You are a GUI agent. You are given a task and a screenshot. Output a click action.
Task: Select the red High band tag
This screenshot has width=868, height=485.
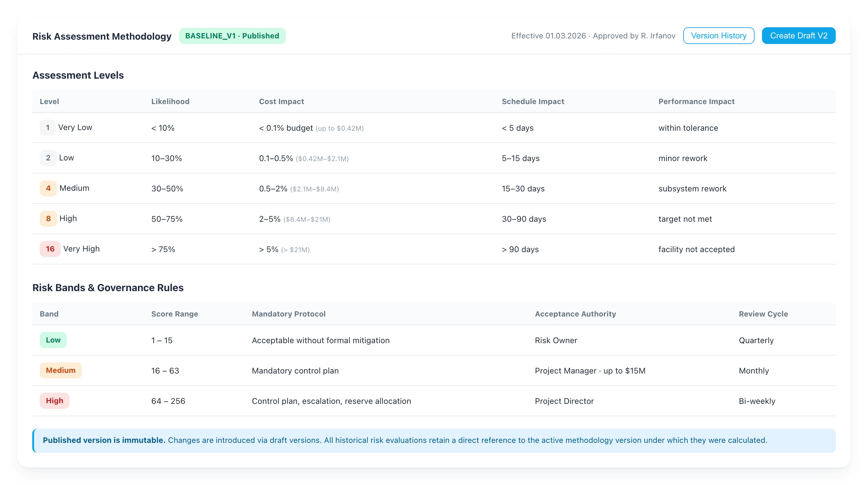point(55,400)
